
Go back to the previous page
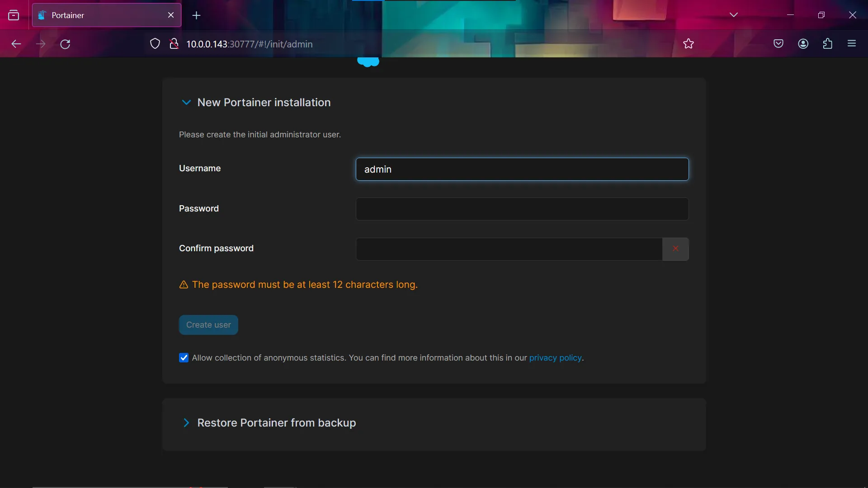16,44
